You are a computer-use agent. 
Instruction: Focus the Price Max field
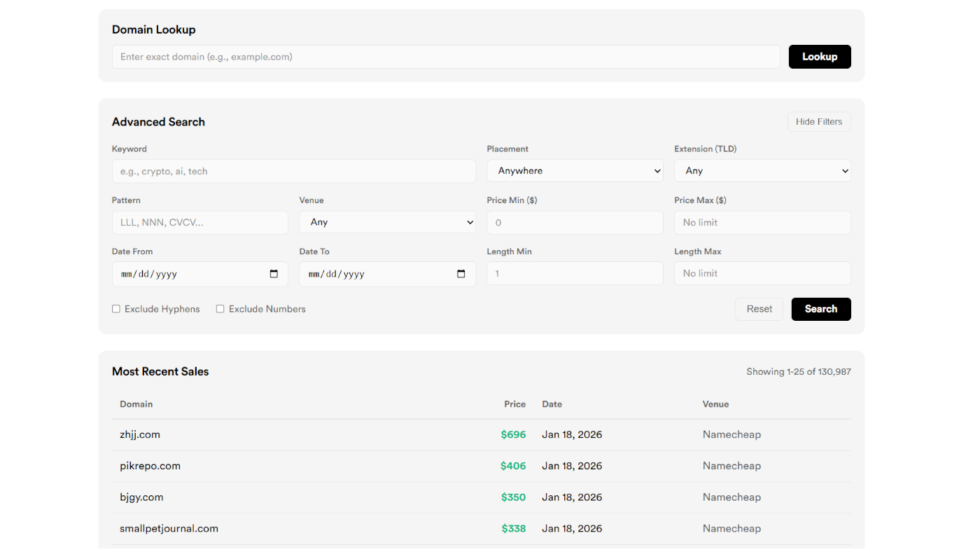[x=762, y=223]
